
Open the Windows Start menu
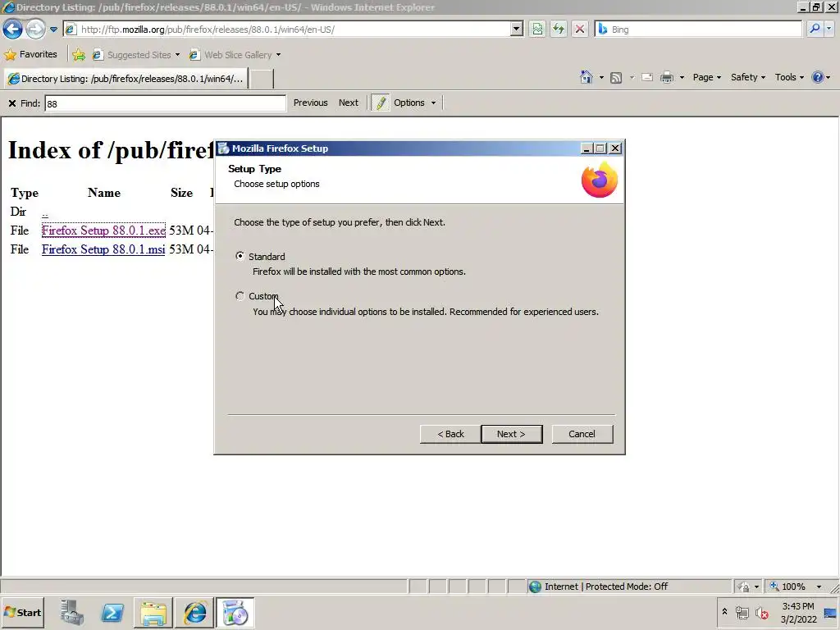(22, 612)
